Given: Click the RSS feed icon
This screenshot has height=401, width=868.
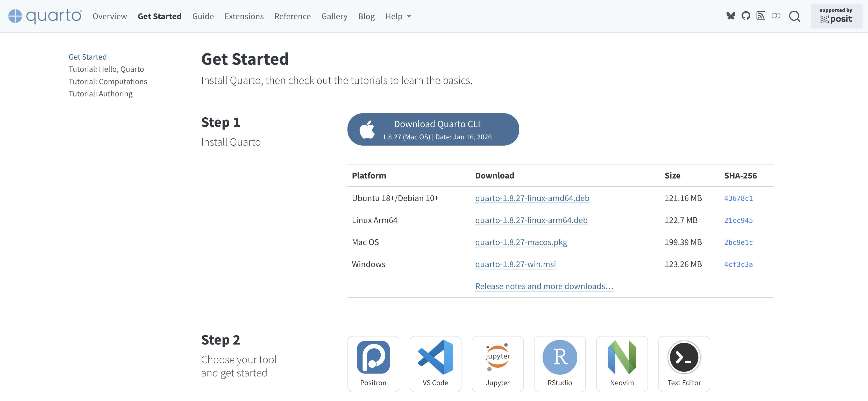Looking at the screenshot, I should [760, 16].
